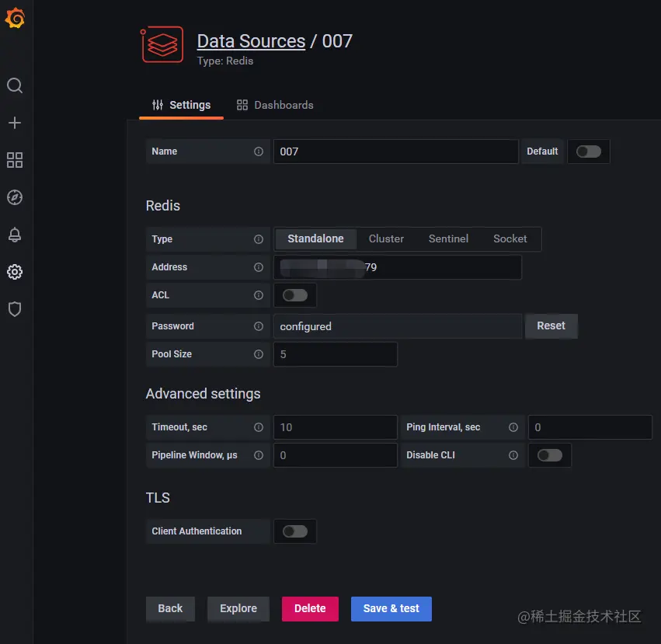This screenshot has width=661, height=644.
Task: Open the Create plus menu in sidebar
Action: (15, 123)
